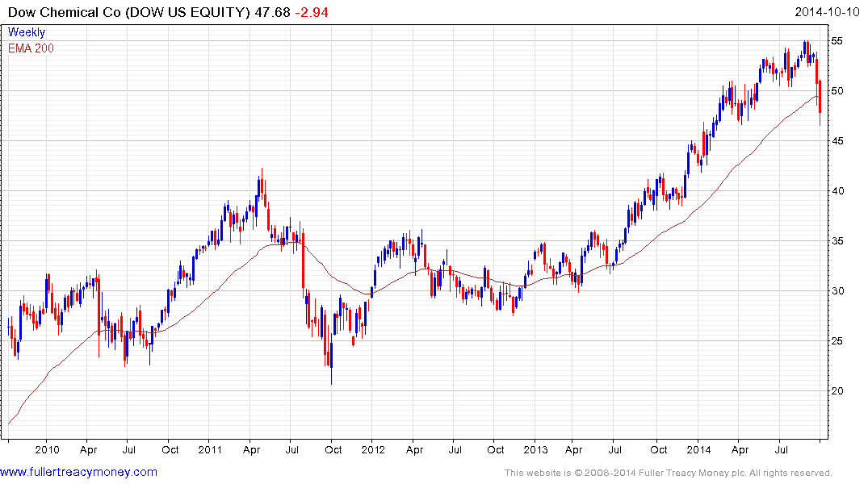Screen dimensions: 868x484
Task: Click the 55 price axis label
Action: click(837, 41)
